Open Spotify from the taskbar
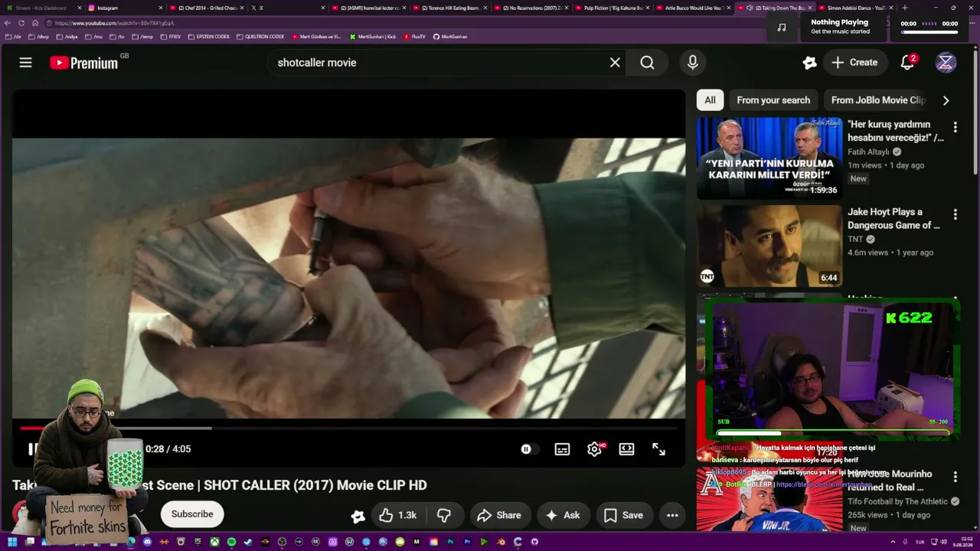Image resolution: width=980 pixels, height=551 pixels. pyautogui.click(x=231, y=542)
